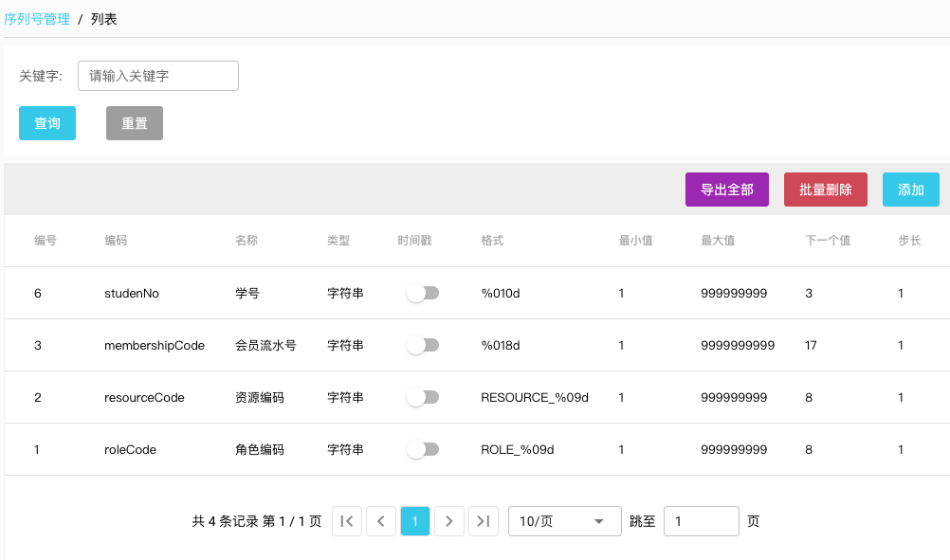Enable timestamp for membershipCode row
950x560 pixels.
(423, 346)
